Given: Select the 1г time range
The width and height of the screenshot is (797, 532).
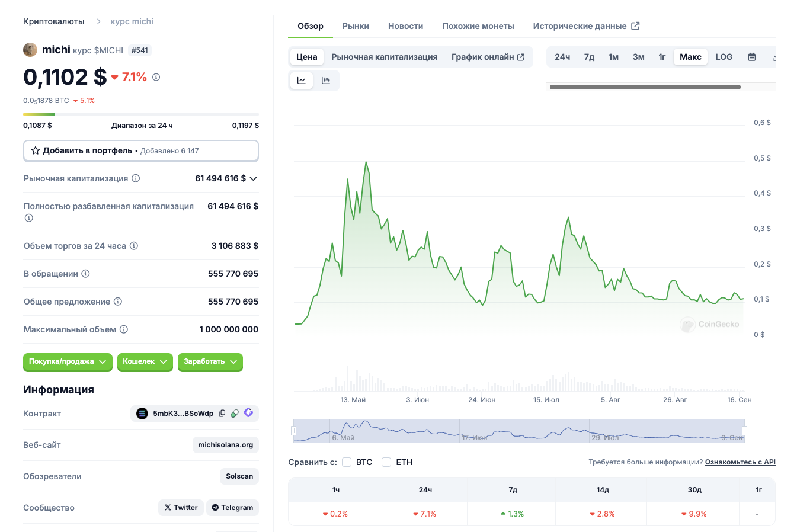Looking at the screenshot, I should point(662,57).
